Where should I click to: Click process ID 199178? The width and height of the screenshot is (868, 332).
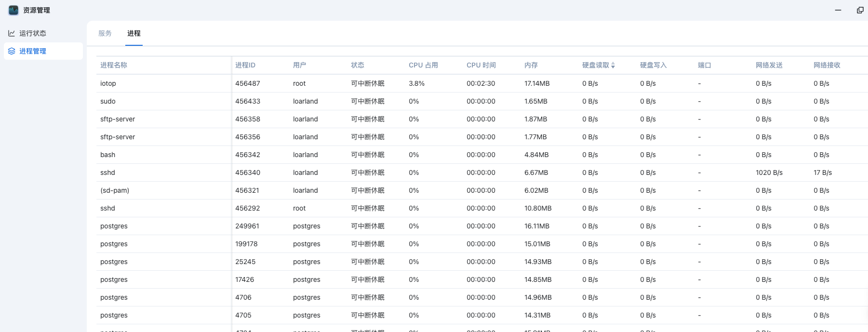pos(246,244)
